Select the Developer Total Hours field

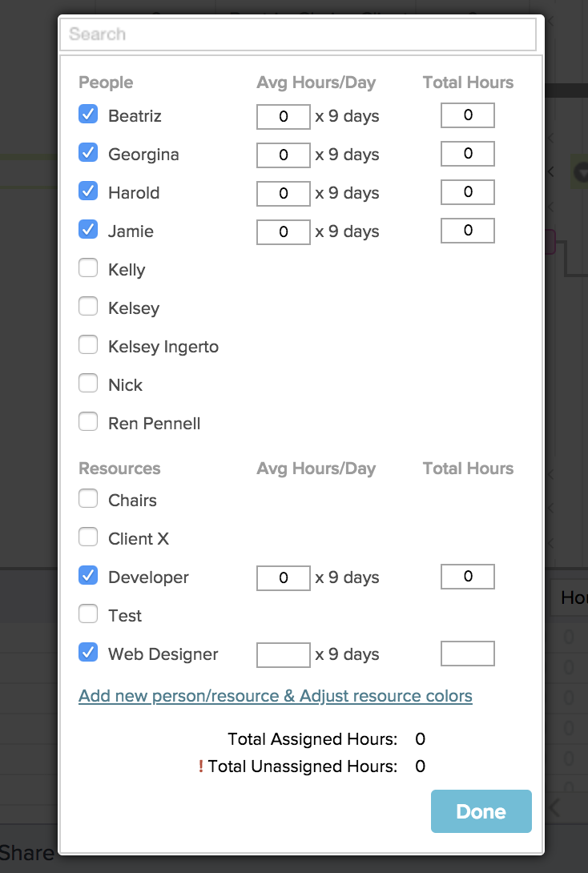pyautogui.click(x=468, y=576)
